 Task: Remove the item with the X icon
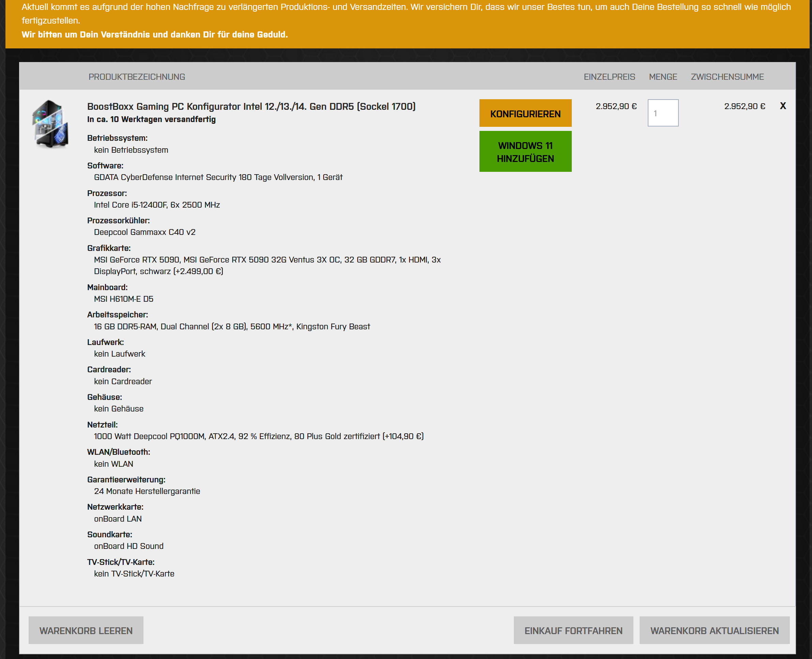click(783, 106)
